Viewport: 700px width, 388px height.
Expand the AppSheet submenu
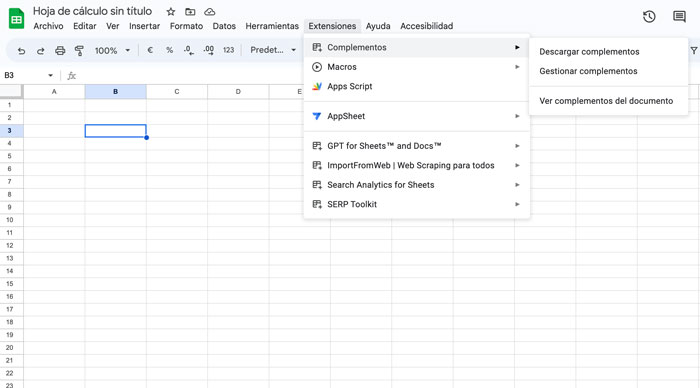[417, 116]
